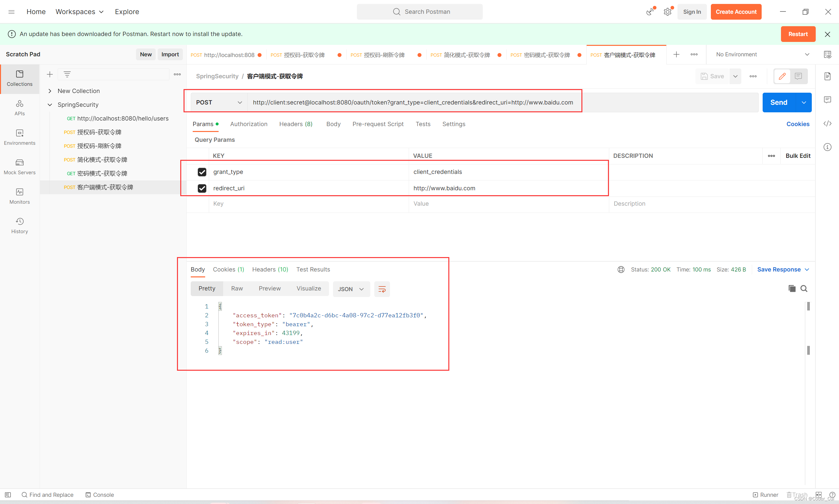Click the request info icon
Screen dimensions: 839x504
tap(827, 147)
